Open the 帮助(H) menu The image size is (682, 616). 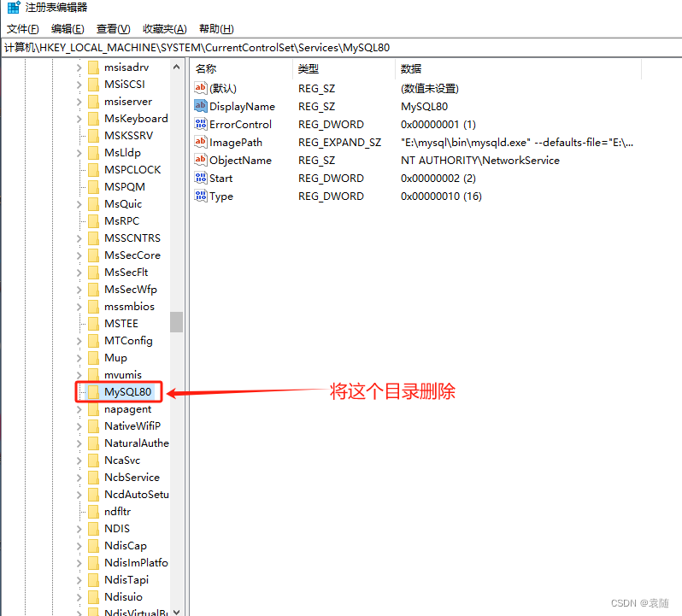pyautogui.click(x=216, y=29)
